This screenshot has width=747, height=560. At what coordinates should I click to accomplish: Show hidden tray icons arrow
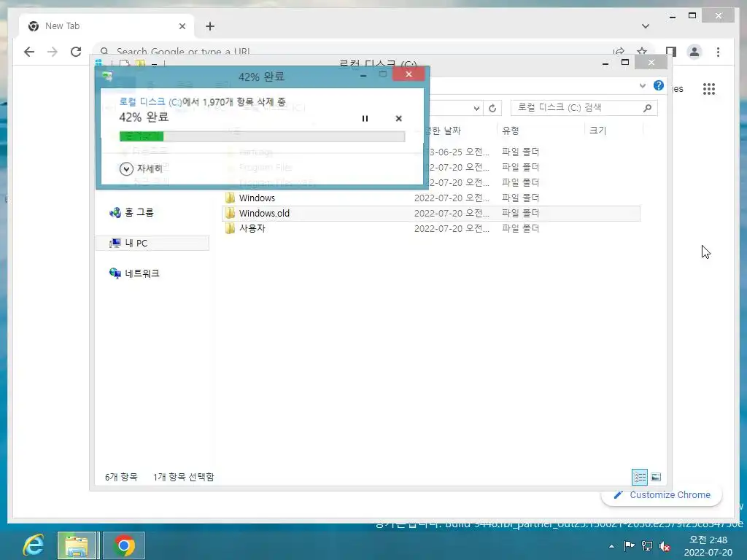point(611,546)
